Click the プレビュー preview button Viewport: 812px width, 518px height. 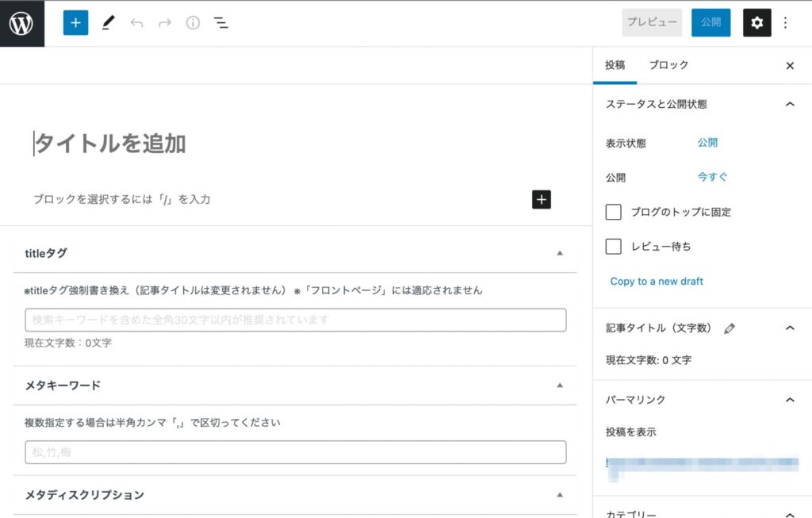click(x=652, y=23)
